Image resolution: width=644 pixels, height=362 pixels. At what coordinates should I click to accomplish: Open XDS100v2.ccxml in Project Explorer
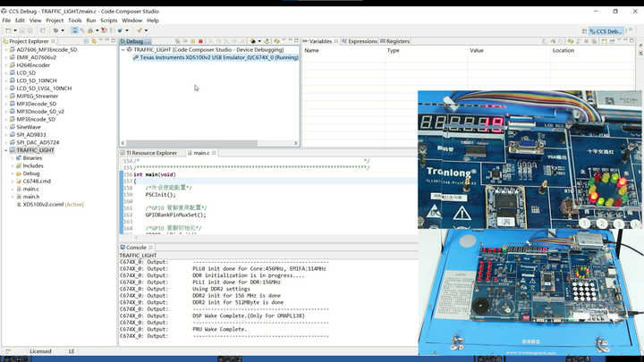pos(43,204)
